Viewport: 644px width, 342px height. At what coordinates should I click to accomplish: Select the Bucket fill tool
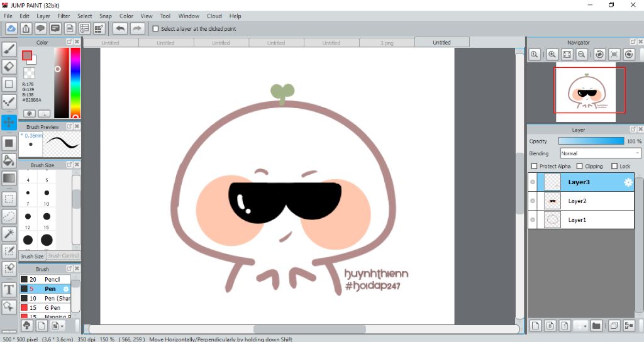coord(9,160)
